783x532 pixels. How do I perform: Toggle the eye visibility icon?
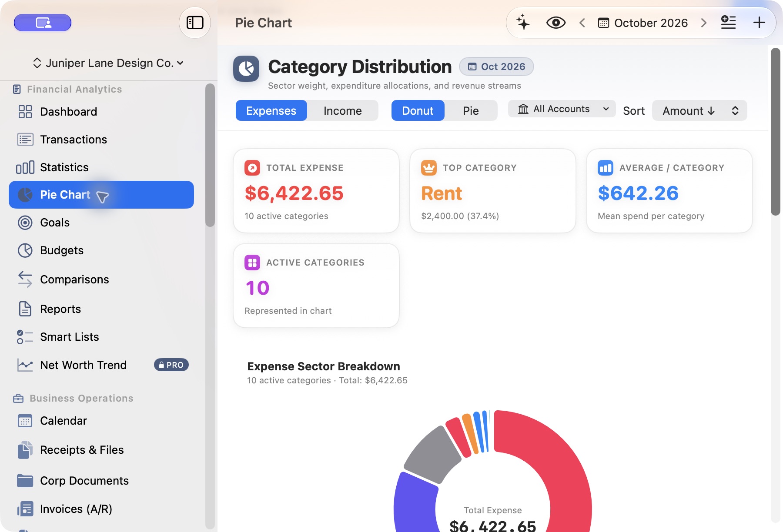[555, 23]
